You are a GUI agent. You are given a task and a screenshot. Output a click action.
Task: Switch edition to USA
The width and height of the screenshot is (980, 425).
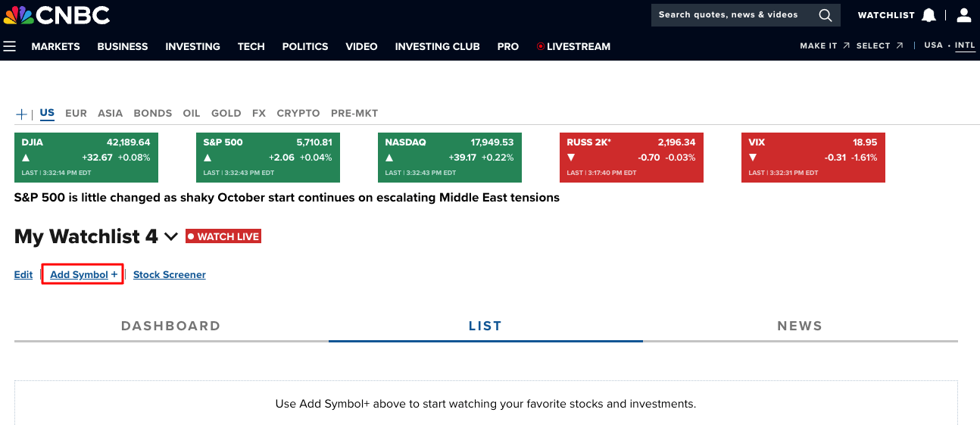pos(933,45)
